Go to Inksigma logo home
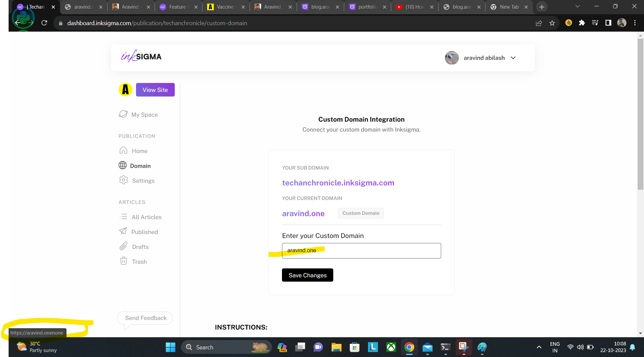Image resolution: width=644 pixels, height=357 pixels. pyautogui.click(x=141, y=57)
